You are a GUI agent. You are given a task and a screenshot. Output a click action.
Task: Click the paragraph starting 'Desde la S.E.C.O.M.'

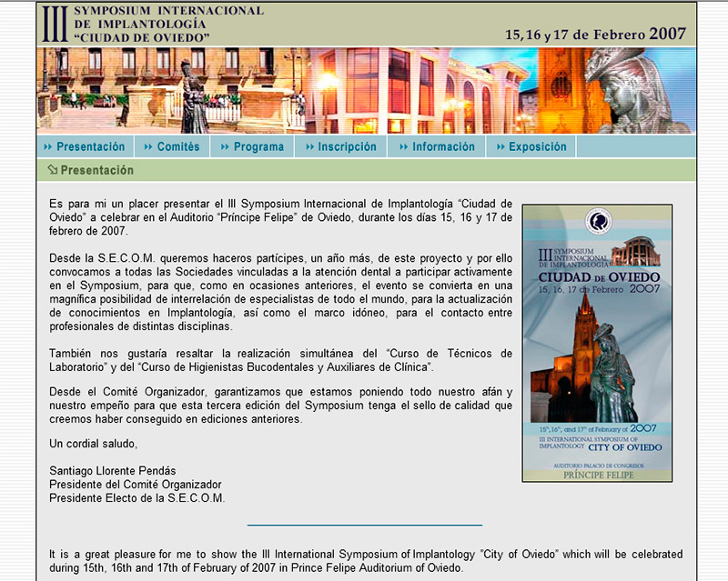pos(281,293)
